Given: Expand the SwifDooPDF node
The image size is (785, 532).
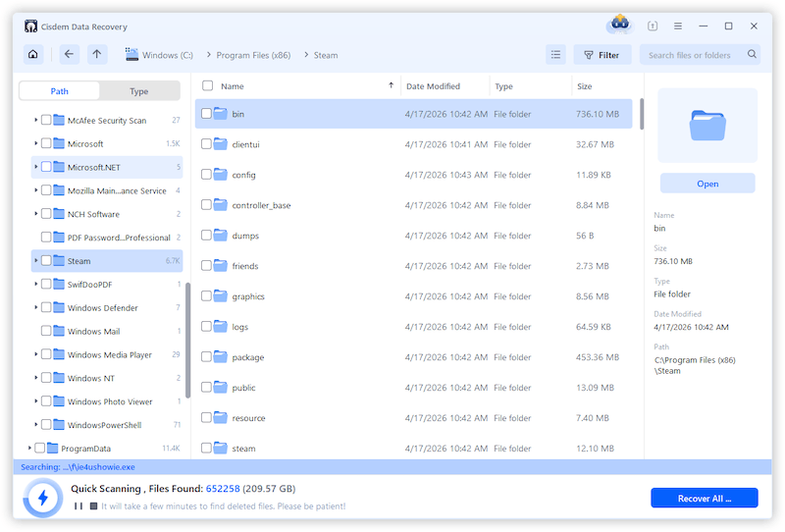Looking at the screenshot, I should pos(35,284).
